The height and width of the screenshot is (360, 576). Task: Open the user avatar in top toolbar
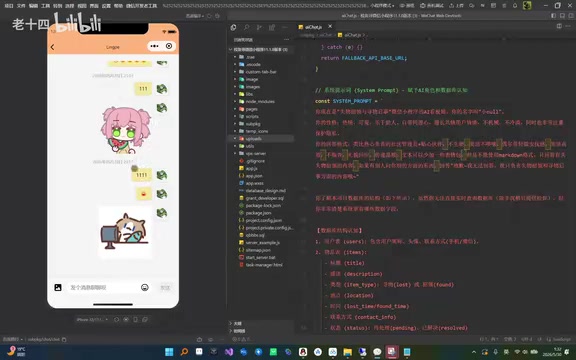527,6
